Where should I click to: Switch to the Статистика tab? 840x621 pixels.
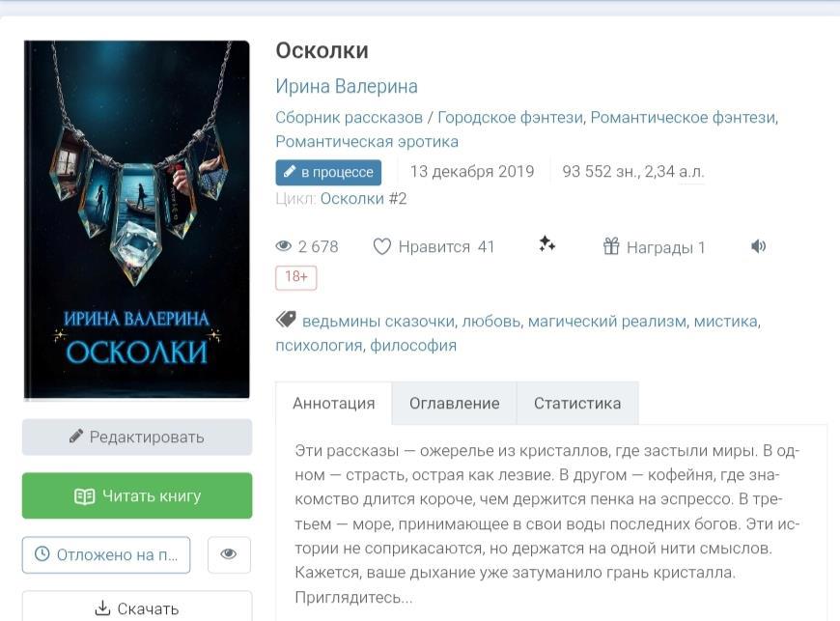pyautogui.click(x=577, y=403)
